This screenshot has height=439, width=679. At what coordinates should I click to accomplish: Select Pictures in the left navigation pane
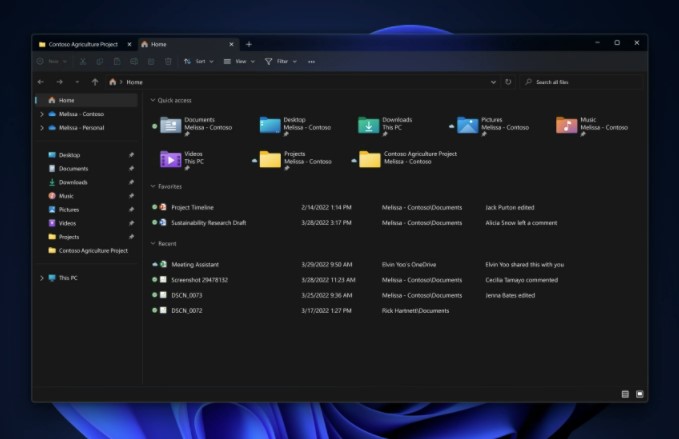point(68,210)
